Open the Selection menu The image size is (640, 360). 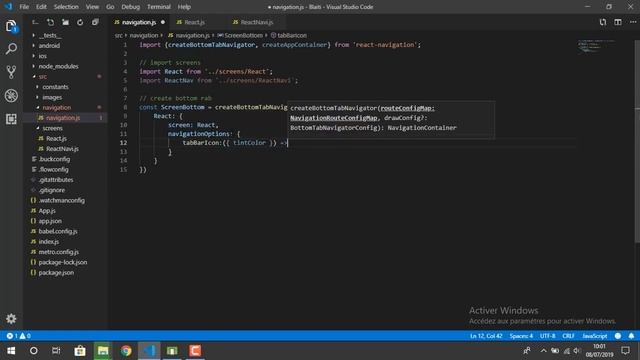coord(66,7)
